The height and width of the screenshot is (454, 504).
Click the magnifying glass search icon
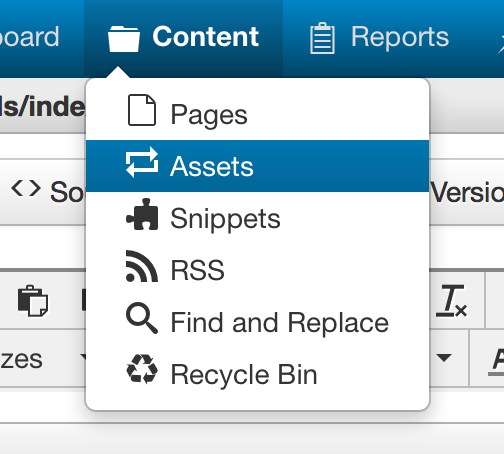[142, 318]
